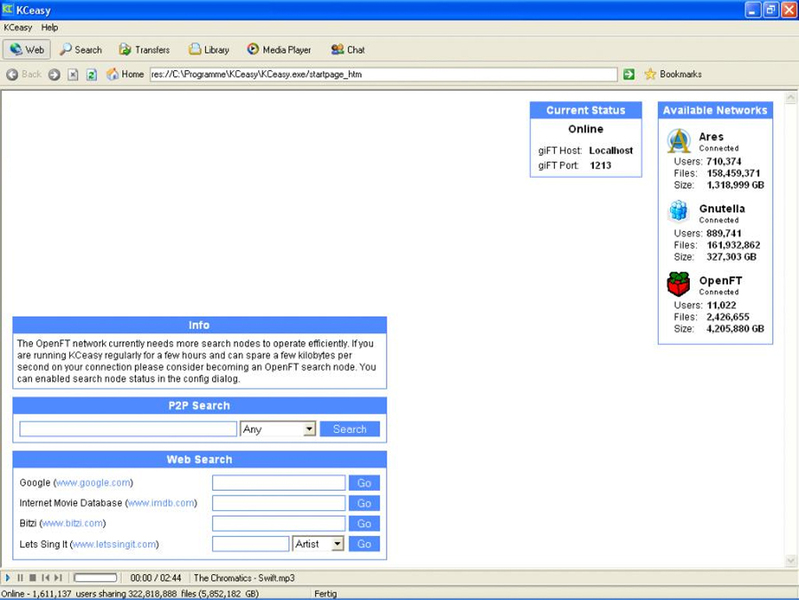The image size is (799, 600).
Task: Click the OpenFT network icon
Action: pyautogui.click(x=678, y=284)
